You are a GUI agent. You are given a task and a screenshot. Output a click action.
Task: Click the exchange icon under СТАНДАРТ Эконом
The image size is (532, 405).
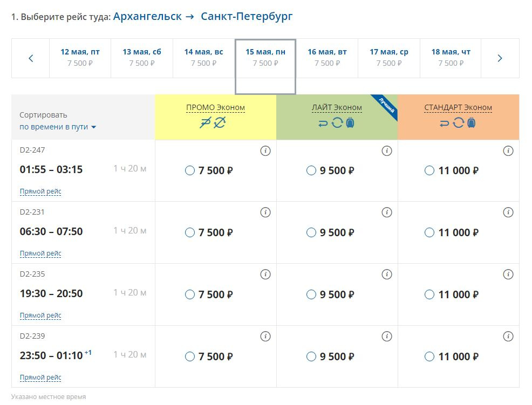click(459, 122)
